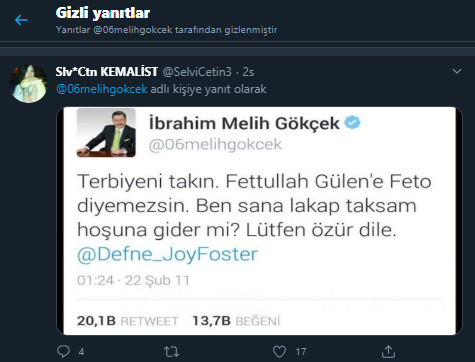Click the like count 17
The width and height of the screenshot is (475, 362).
(x=301, y=352)
